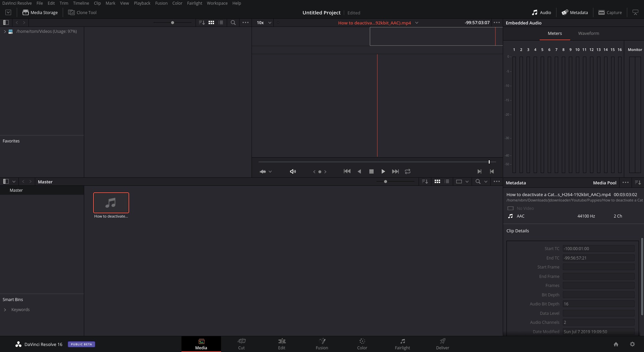Toggle media pool bin list icon
The height and width of the screenshot is (352, 644).
[x=6, y=181]
